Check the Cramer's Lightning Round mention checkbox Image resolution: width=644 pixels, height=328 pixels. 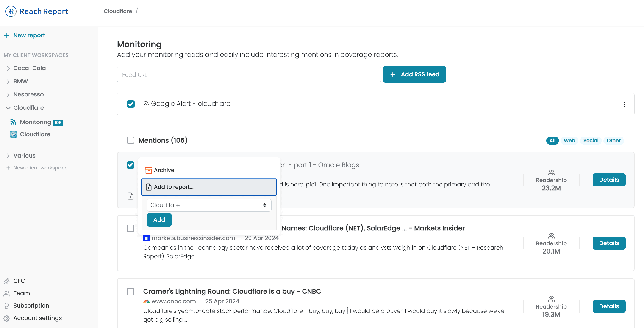pyautogui.click(x=130, y=292)
